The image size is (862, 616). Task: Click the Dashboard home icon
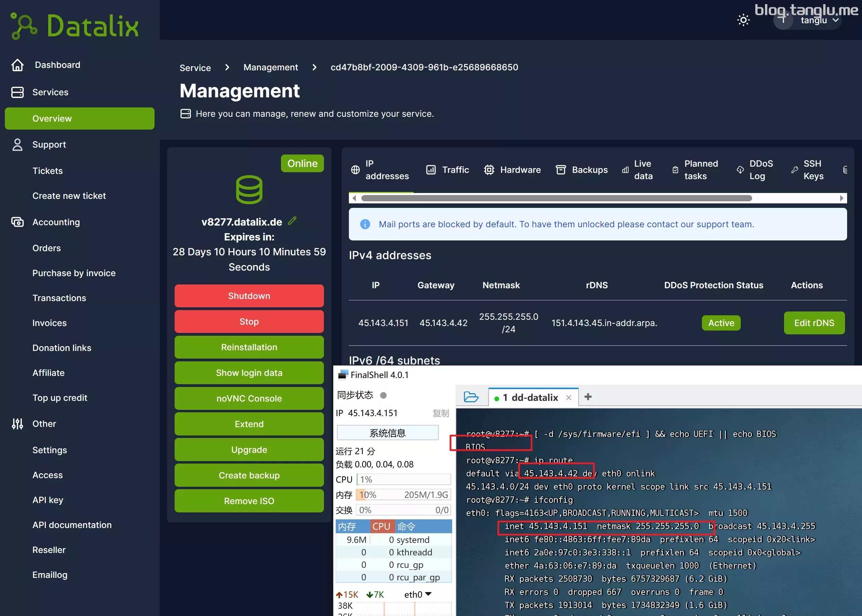17,65
